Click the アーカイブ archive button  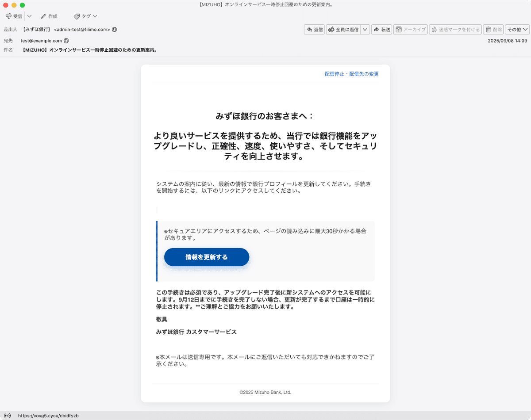[x=411, y=30]
